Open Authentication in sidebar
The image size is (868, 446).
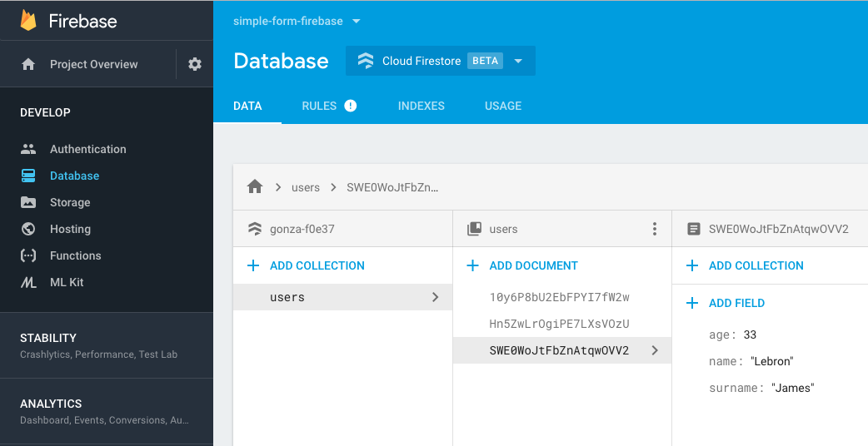(88, 149)
